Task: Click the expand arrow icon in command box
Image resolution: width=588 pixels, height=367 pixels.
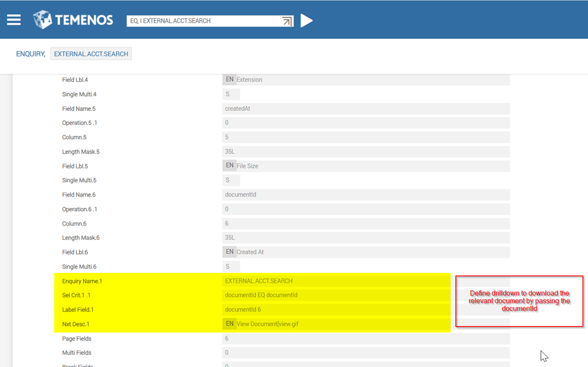Action: pyautogui.click(x=287, y=21)
